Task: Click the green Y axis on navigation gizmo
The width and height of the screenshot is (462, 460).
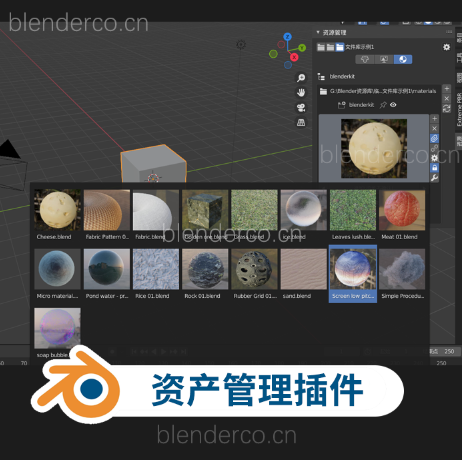Action: [302, 48]
